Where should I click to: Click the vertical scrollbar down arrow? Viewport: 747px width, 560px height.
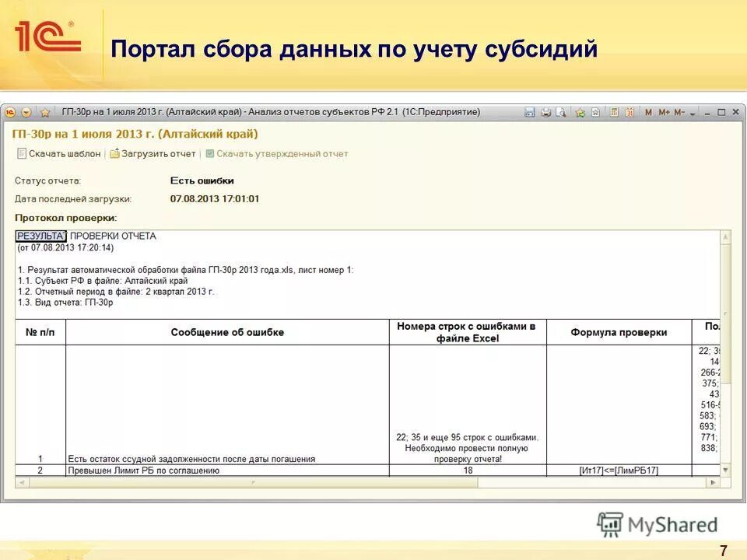point(725,471)
